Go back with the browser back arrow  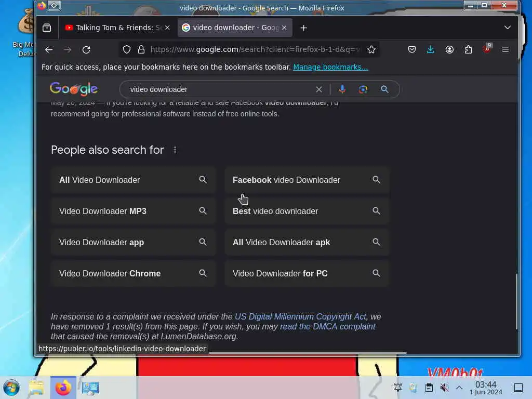(x=49, y=50)
